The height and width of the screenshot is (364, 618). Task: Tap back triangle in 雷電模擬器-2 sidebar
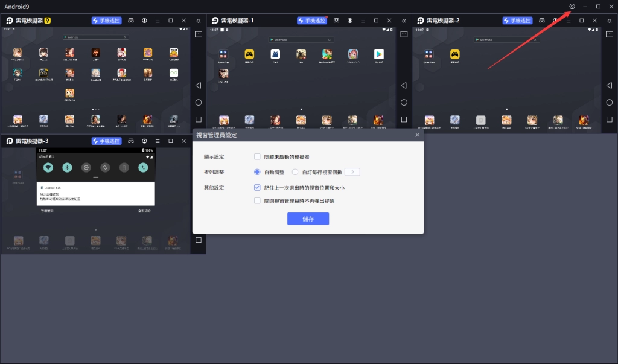pos(609,85)
